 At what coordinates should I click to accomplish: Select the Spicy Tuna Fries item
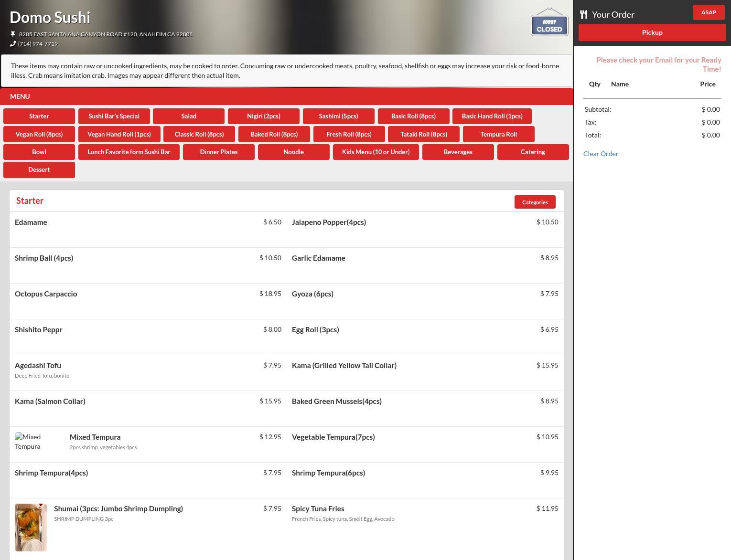click(318, 509)
